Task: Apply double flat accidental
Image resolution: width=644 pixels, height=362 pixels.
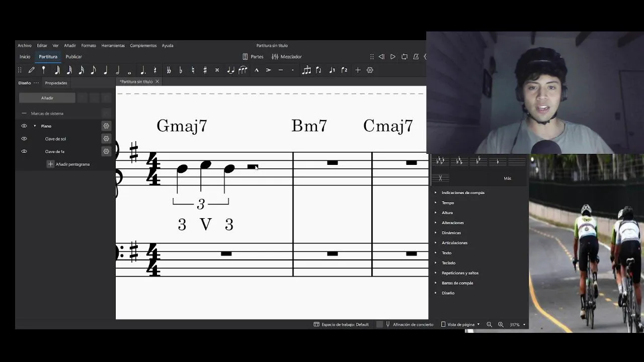Action: click(169, 70)
